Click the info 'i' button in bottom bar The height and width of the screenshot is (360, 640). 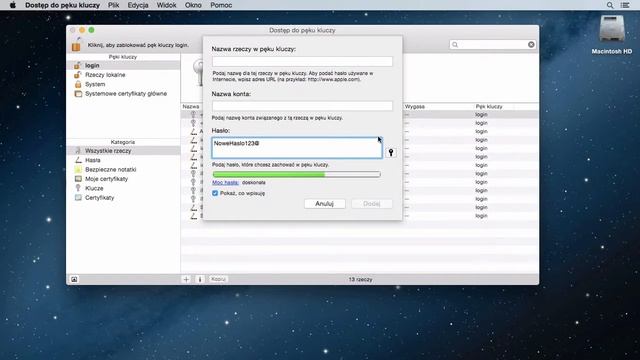point(200,279)
